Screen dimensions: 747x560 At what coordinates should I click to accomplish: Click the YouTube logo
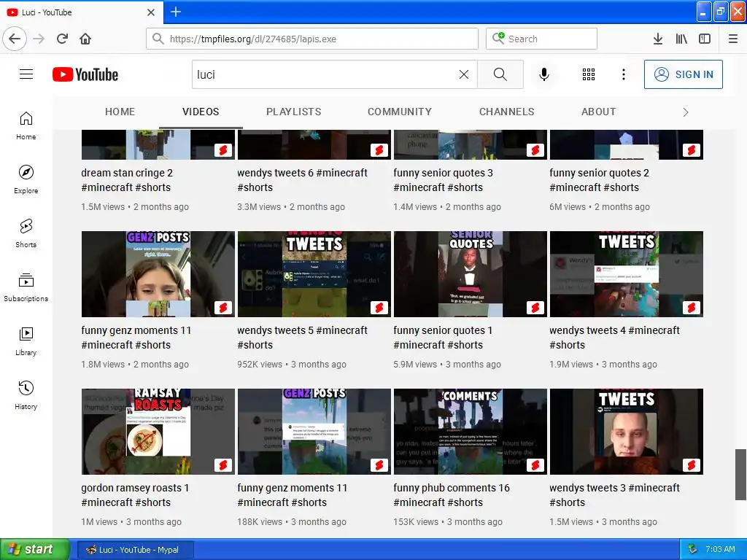85,75
